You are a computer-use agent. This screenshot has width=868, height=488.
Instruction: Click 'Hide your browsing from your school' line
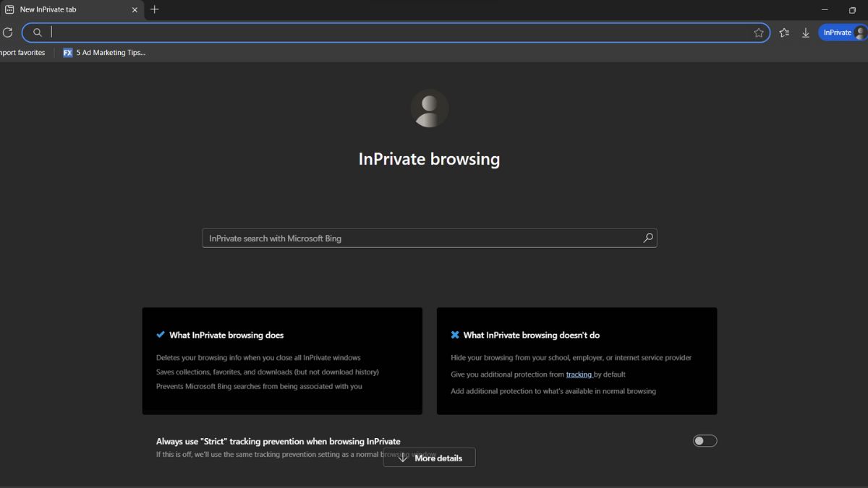(x=571, y=358)
